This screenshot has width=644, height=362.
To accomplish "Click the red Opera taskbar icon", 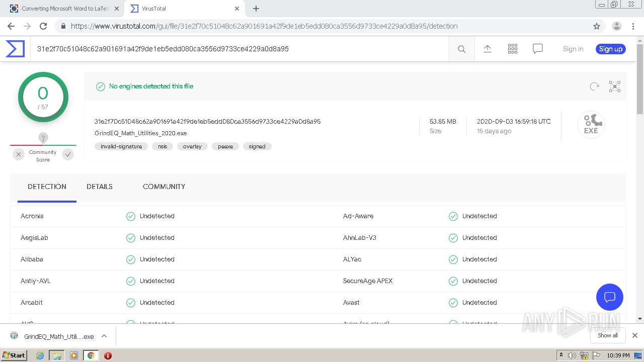I will pyautogui.click(x=108, y=355).
